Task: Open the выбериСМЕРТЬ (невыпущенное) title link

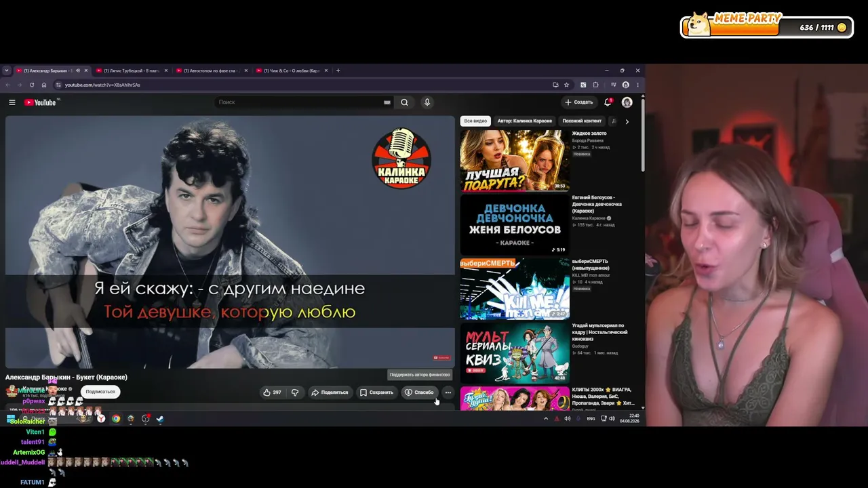Action: coord(591,264)
